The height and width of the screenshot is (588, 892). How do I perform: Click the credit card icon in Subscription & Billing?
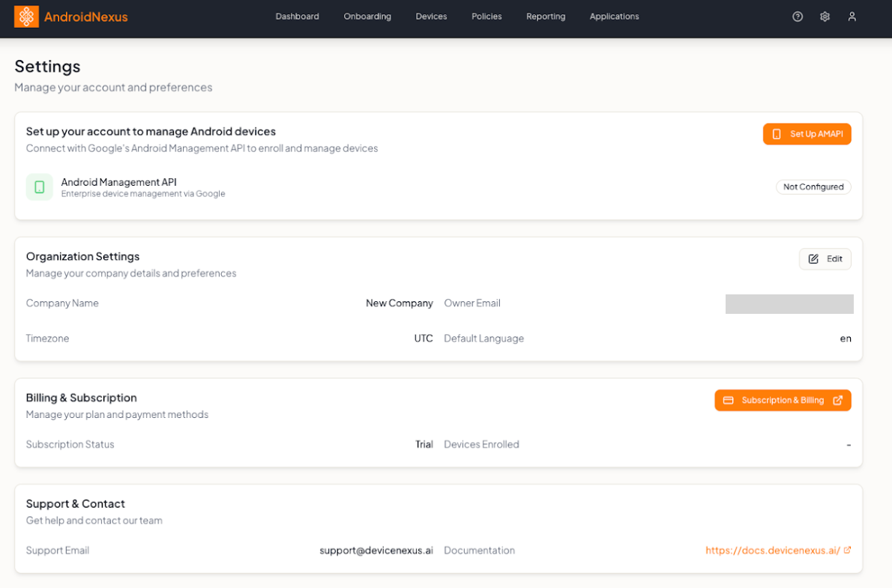(728, 401)
